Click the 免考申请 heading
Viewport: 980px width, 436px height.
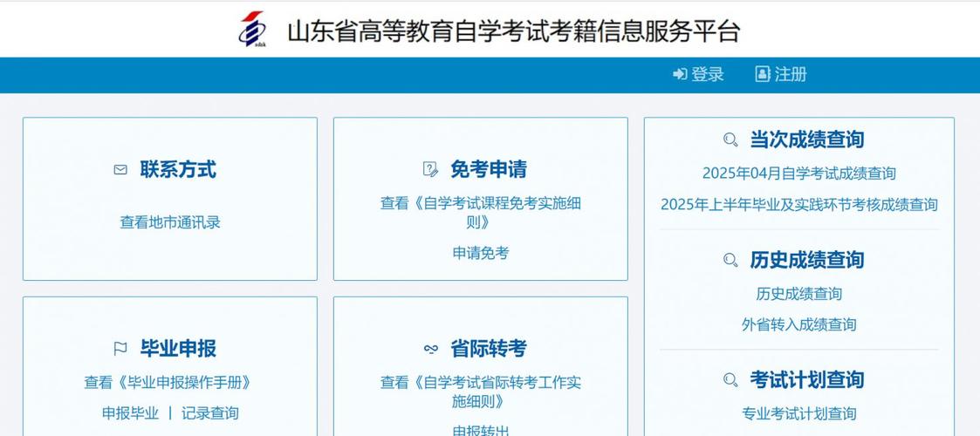[x=489, y=169]
